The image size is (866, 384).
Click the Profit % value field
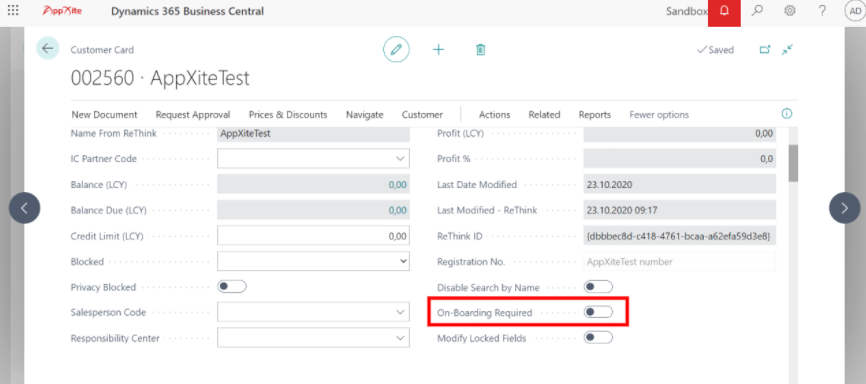coord(680,159)
